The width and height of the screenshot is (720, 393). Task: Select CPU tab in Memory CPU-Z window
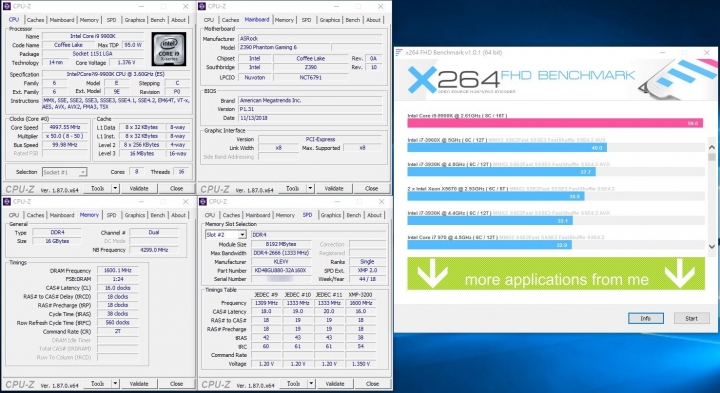click(14, 215)
